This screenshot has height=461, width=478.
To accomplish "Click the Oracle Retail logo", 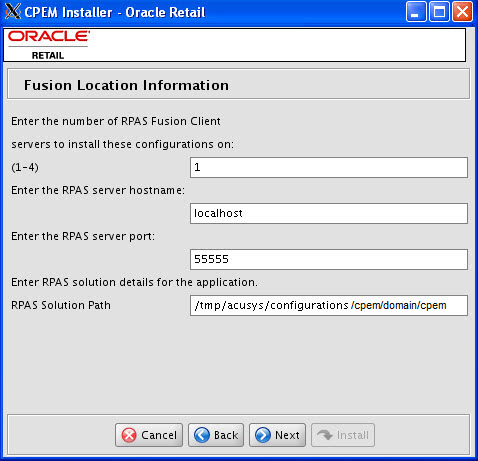I will coord(49,45).
